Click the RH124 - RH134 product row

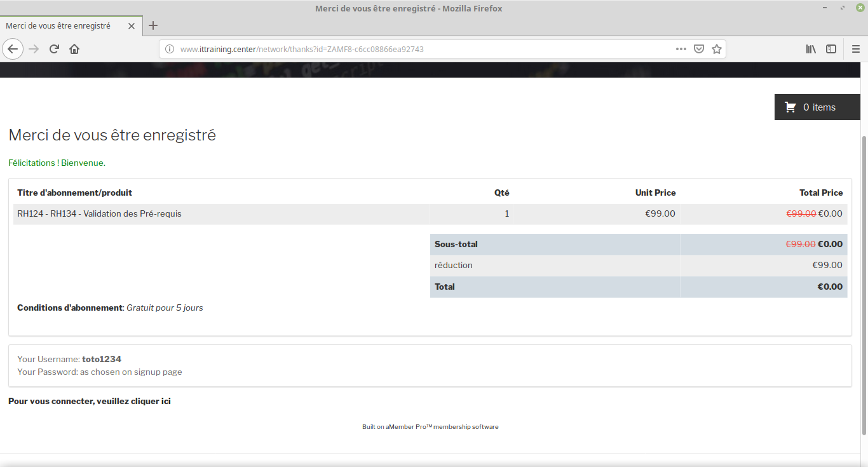coord(99,214)
